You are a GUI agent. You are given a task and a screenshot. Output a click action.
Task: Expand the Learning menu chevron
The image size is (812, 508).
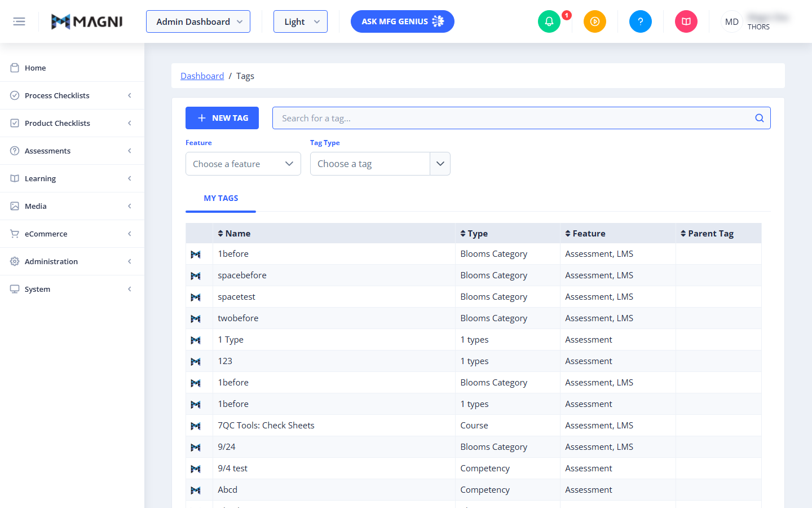point(130,178)
